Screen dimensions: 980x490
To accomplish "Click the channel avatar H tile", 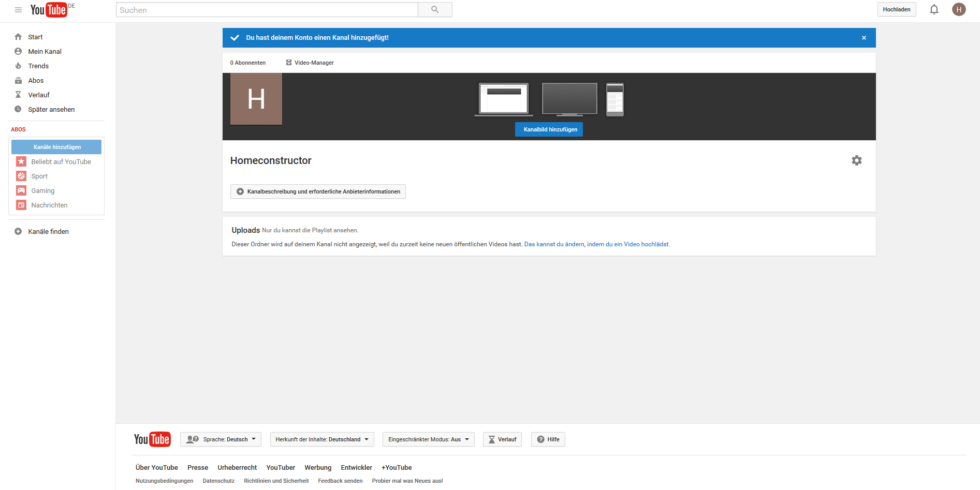I will (x=256, y=99).
